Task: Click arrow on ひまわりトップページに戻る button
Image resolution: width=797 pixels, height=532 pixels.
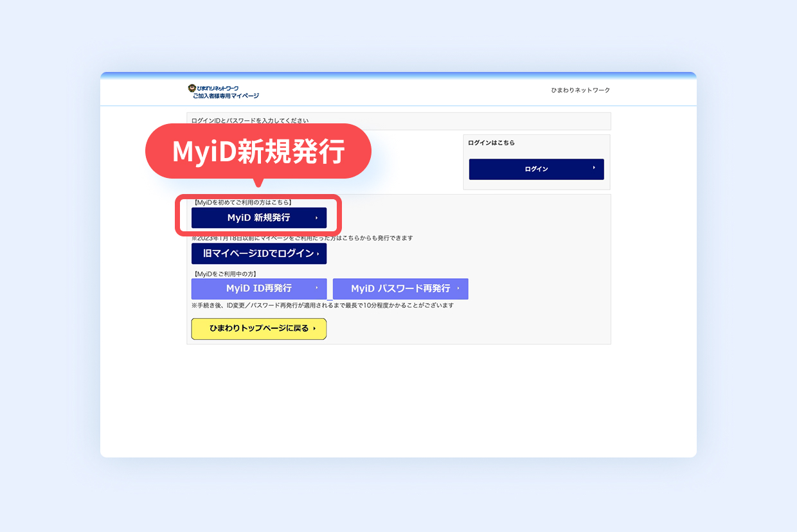Action: tap(314, 328)
